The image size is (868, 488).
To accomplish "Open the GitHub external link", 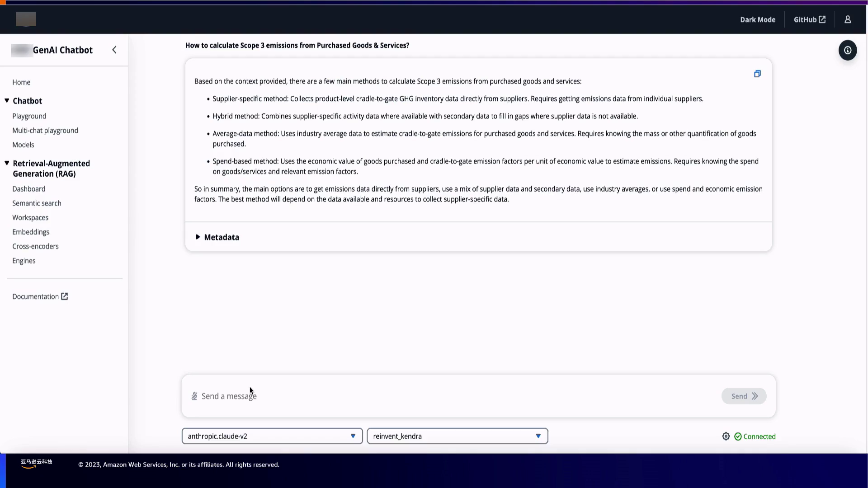I will click(x=809, y=19).
